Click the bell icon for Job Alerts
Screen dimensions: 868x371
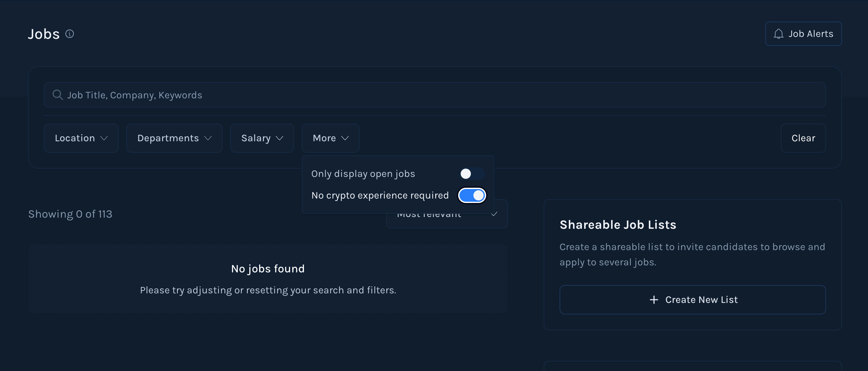click(778, 34)
